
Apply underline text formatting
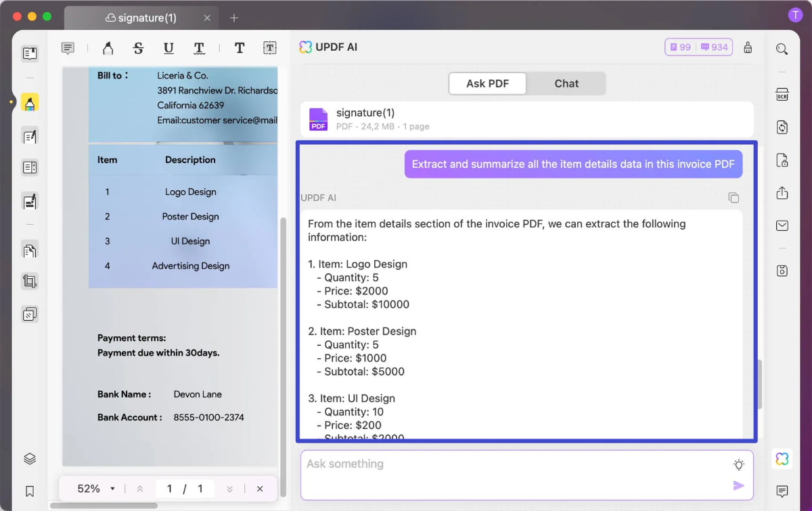(168, 48)
